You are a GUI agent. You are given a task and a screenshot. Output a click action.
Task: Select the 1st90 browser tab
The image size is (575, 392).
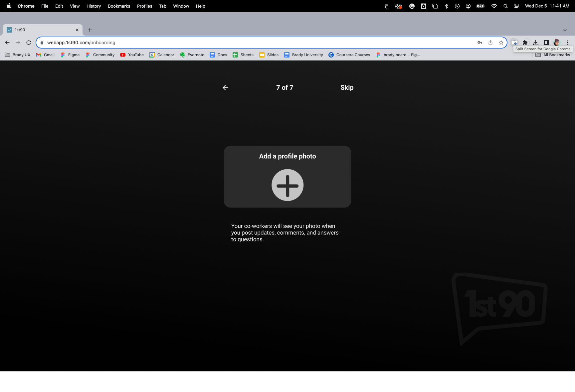point(43,30)
